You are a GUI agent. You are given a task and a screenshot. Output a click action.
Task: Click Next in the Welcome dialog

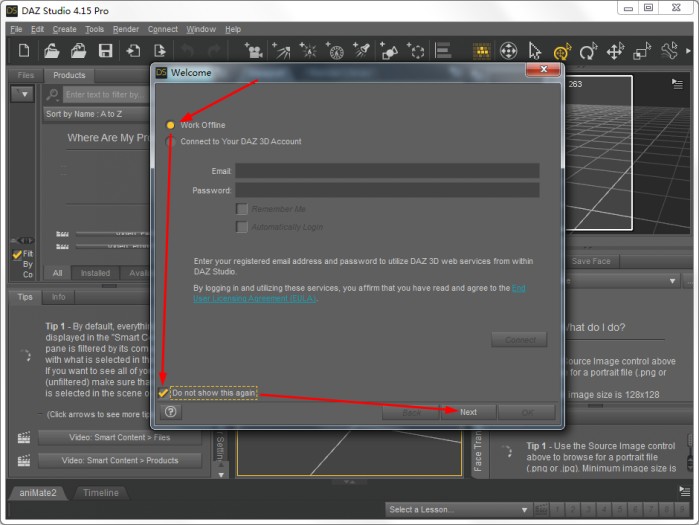tap(468, 412)
